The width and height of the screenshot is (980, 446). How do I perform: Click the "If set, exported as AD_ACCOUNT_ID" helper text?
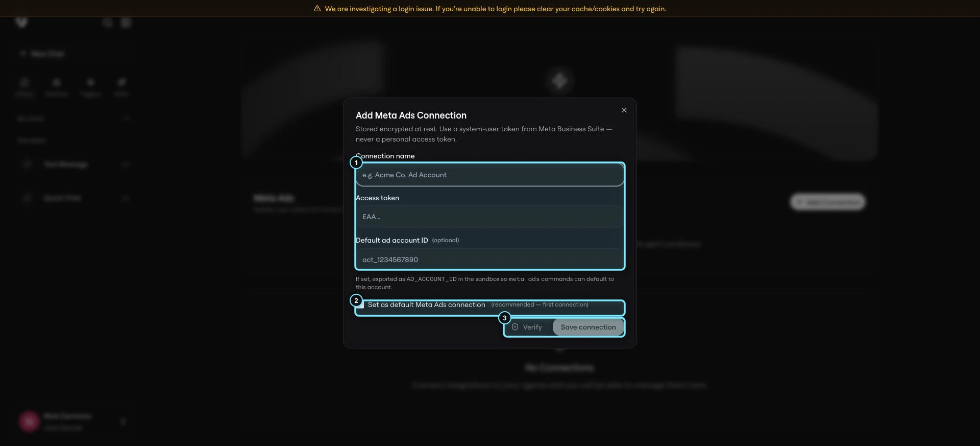[485, 284]
